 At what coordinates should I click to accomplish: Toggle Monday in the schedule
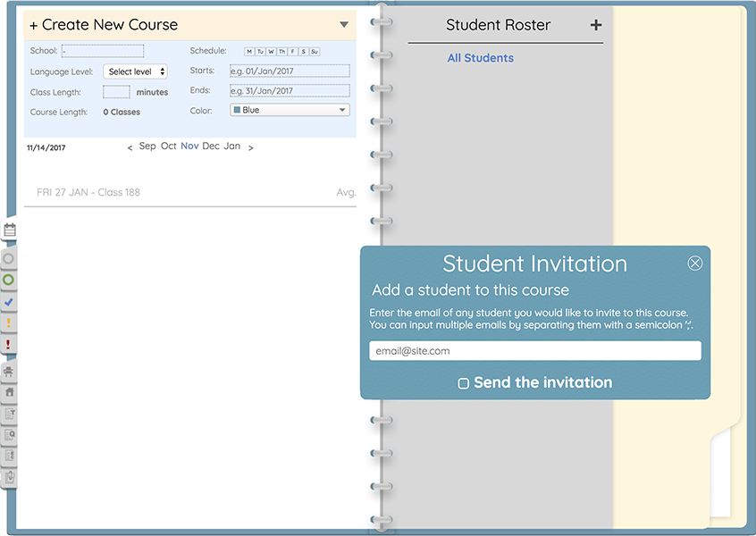coord(249,51)
